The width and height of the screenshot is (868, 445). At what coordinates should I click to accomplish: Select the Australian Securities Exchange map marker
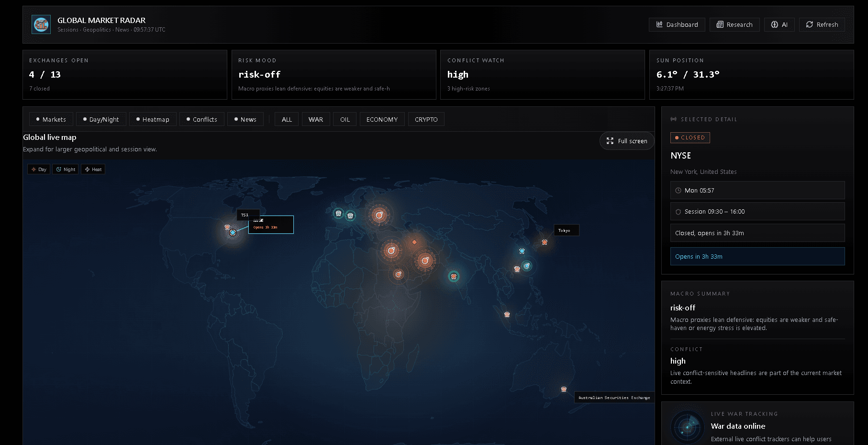click(564, 389)
